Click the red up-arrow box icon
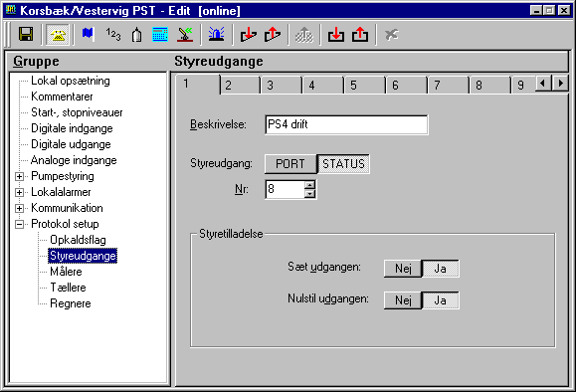The height and width of the screenshot is (392, 576). [x=273, y=35]
